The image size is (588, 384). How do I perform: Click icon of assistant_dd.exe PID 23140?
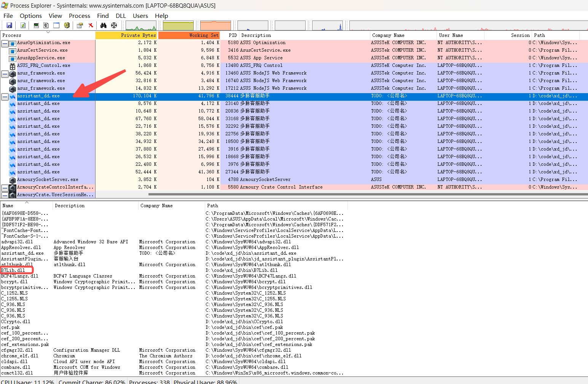13,104
